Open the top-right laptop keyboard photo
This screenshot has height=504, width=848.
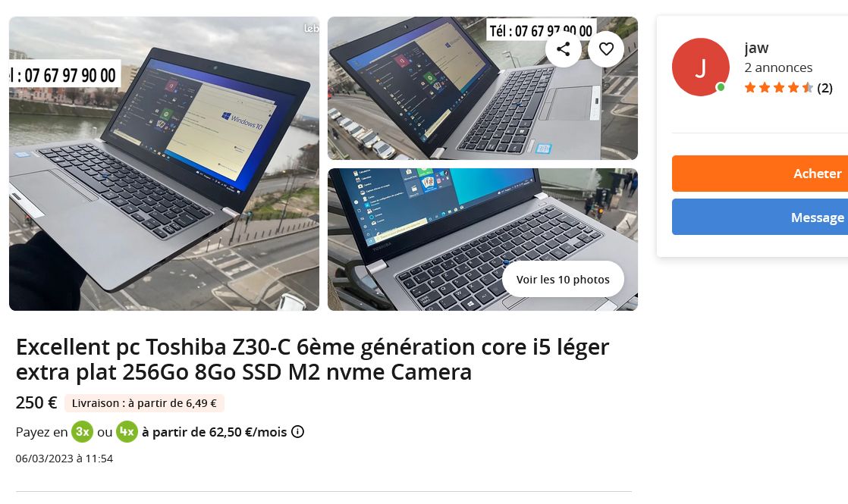click(x=482, y=88)
